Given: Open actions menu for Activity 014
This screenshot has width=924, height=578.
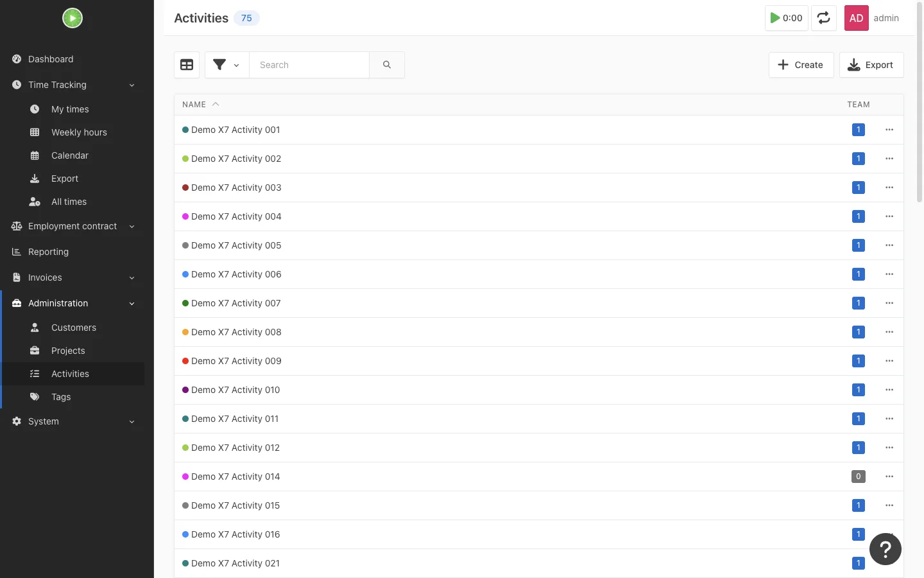Looking at the screenshot, I should pos(889,477).
